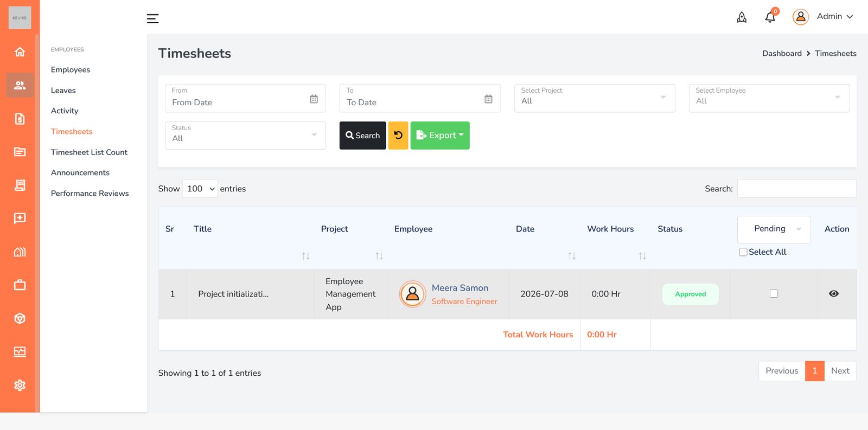Click the admin avatar icon
The height and width of the screenshot is (430, 868).
[800, 17]
